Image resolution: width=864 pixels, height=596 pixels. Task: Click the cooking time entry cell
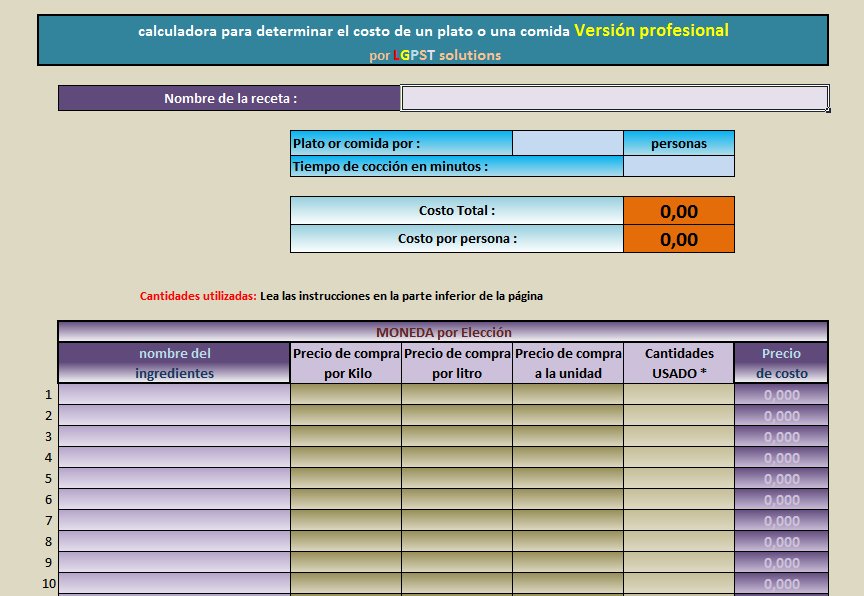[680, 166]
